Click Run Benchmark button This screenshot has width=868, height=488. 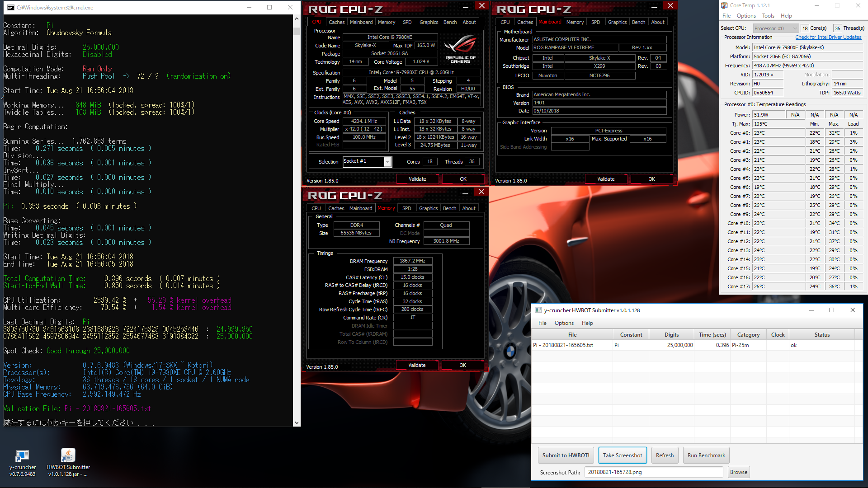tap(706, 455)
